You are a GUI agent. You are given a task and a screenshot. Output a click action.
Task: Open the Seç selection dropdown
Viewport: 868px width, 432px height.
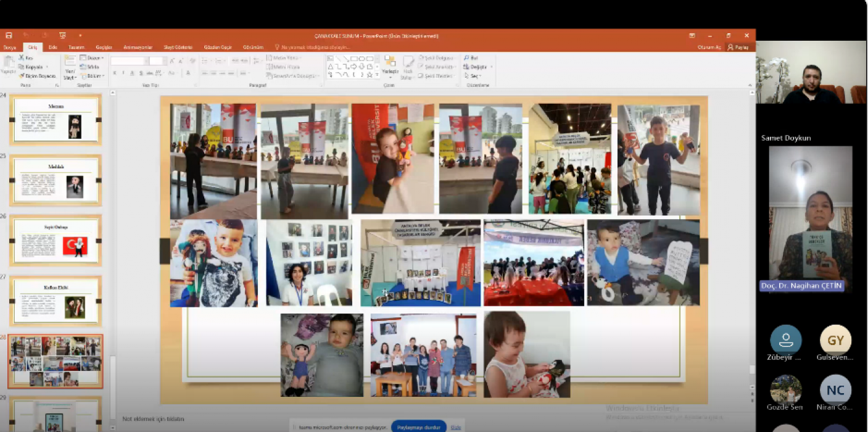(x=475, y=76)
